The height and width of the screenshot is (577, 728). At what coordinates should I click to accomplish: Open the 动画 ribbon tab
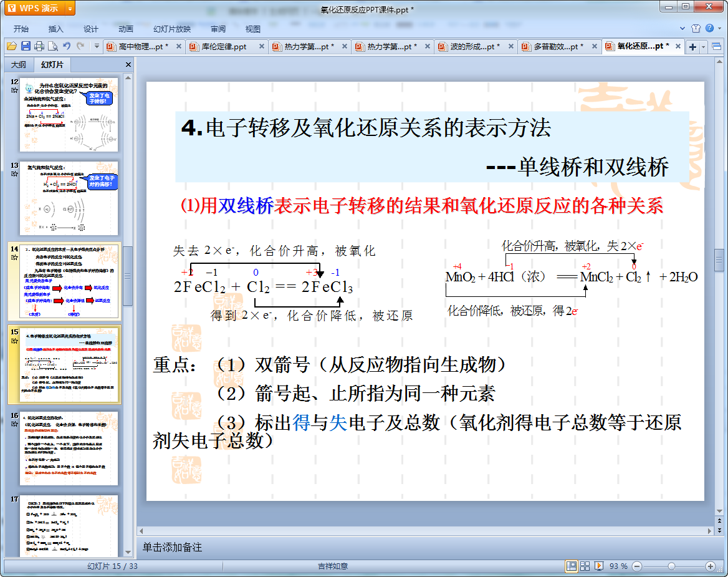point(125,29)
